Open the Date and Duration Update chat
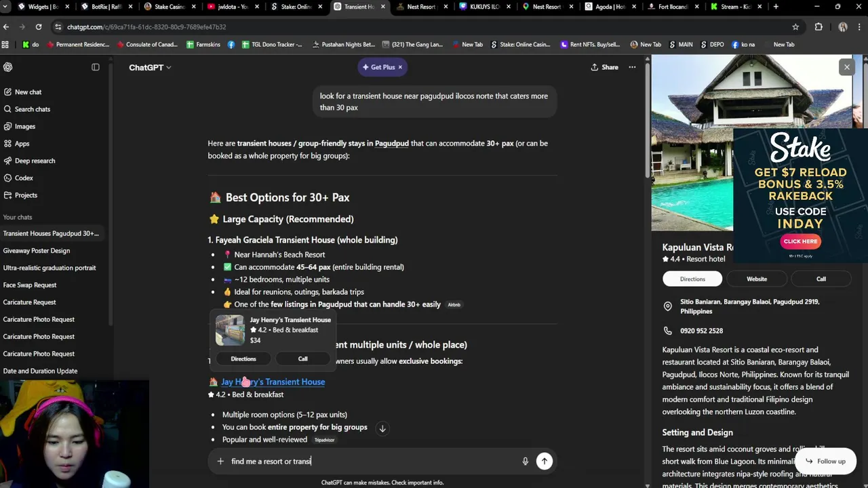The width and height of the screenshot is (868, 488). [40, 371]
